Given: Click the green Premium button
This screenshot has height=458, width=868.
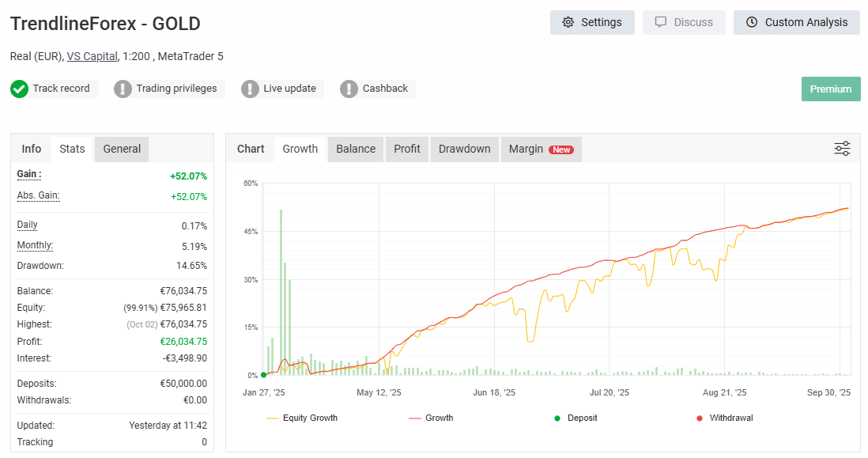Looking at the screenshot, I should [x=830, y=89].
